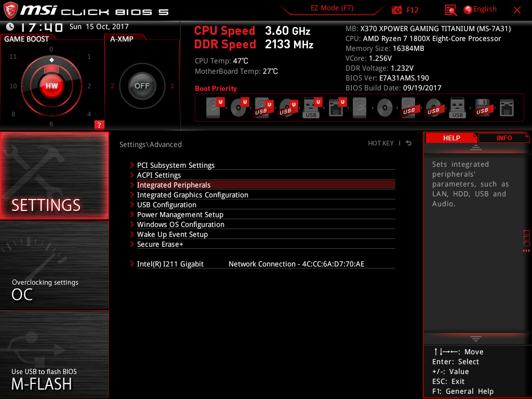This screenshot has height=399, width=532.
Task: Click the CPU Temp 47°C reading
Action: (221, 61)
